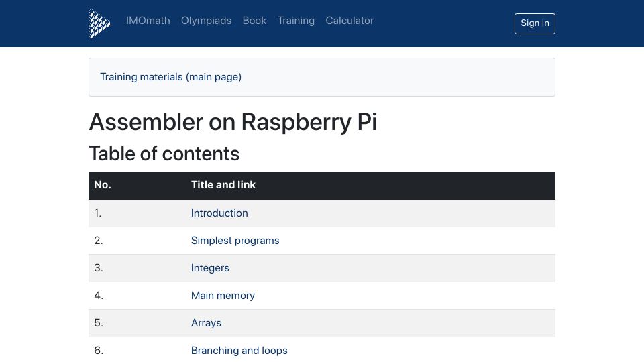Open the Integers chapter link
The width and height of the screenshot is (644, 362).
[210, 268]
